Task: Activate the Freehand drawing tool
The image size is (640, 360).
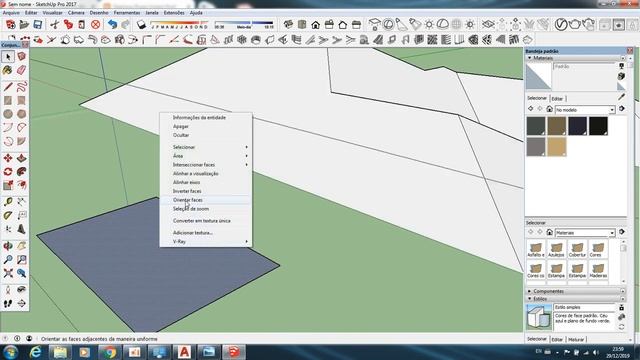Action: pyautogui.click(x=22, y=86)
